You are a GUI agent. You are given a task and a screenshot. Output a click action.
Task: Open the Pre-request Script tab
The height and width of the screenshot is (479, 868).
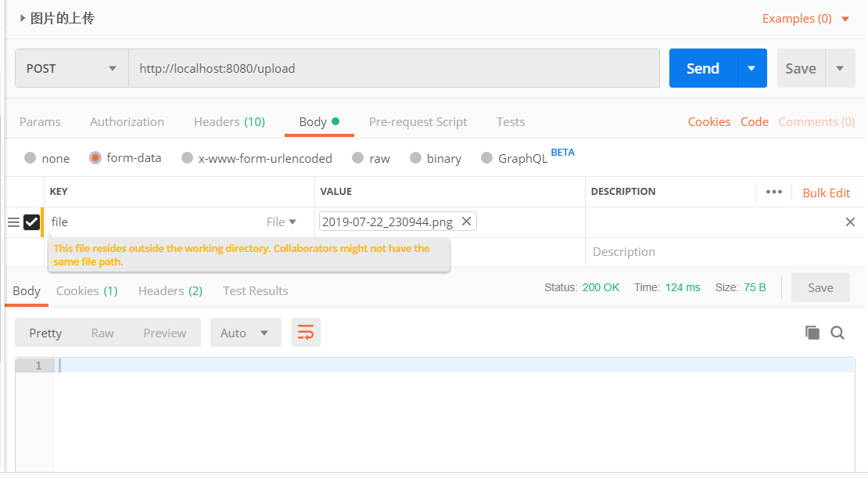click(418, 122)
